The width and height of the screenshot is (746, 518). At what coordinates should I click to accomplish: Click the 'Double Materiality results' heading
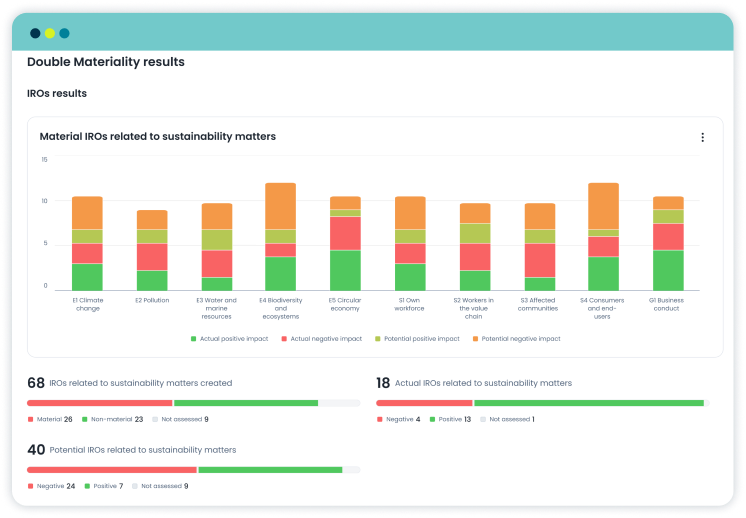(106, 62)
